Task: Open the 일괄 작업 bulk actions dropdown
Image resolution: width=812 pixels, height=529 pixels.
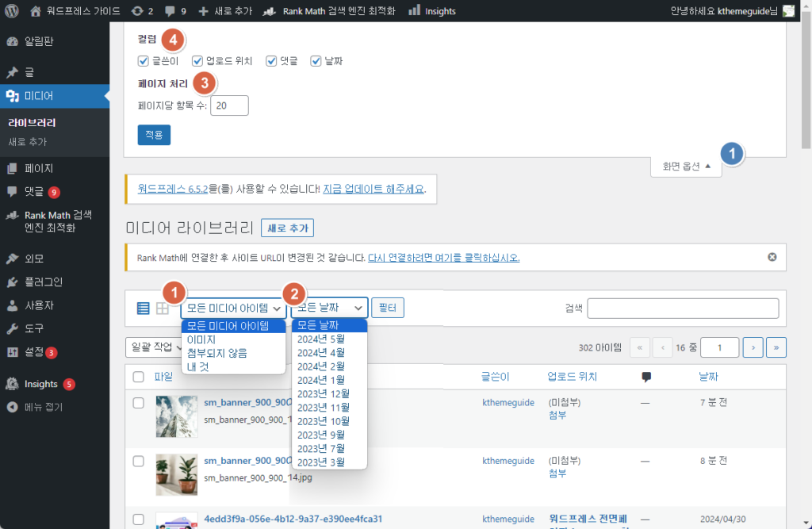Action: pyautogui.click(x=154, y=347)
